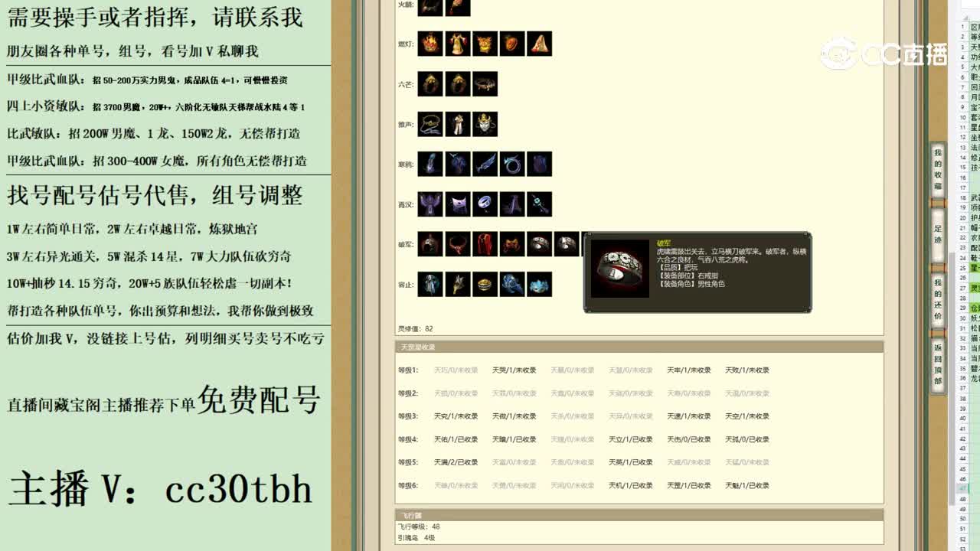Click the golden mask icon in 燃灯 row
Image resolution: width=980 pixels, height=551 pixels.
click(485, 44)
